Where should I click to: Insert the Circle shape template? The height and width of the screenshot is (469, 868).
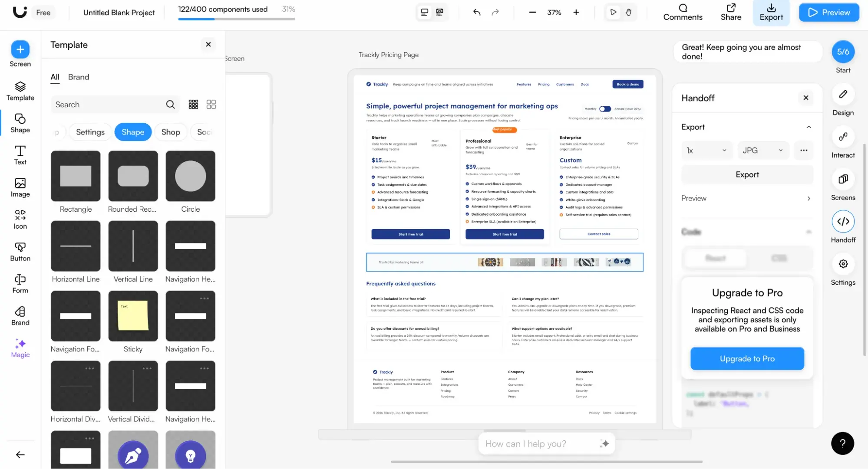point(190,176)
